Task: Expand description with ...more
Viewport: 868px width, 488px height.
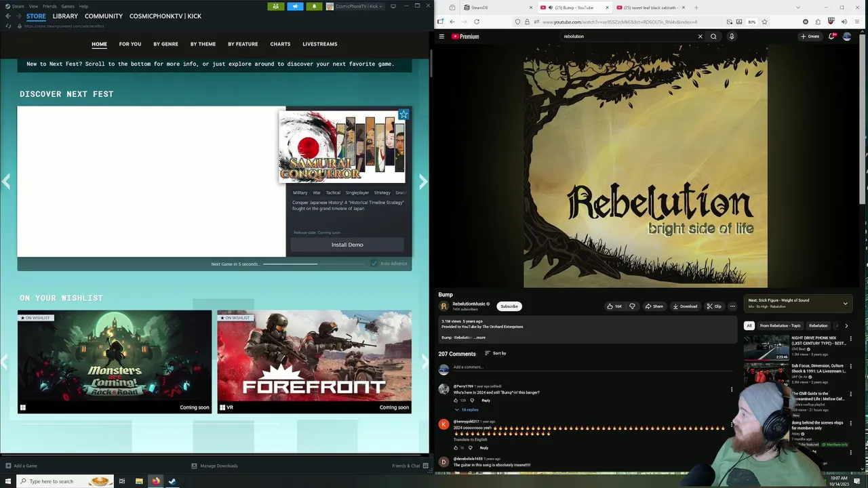Action: pyautogui.click(x=479, y=338)
